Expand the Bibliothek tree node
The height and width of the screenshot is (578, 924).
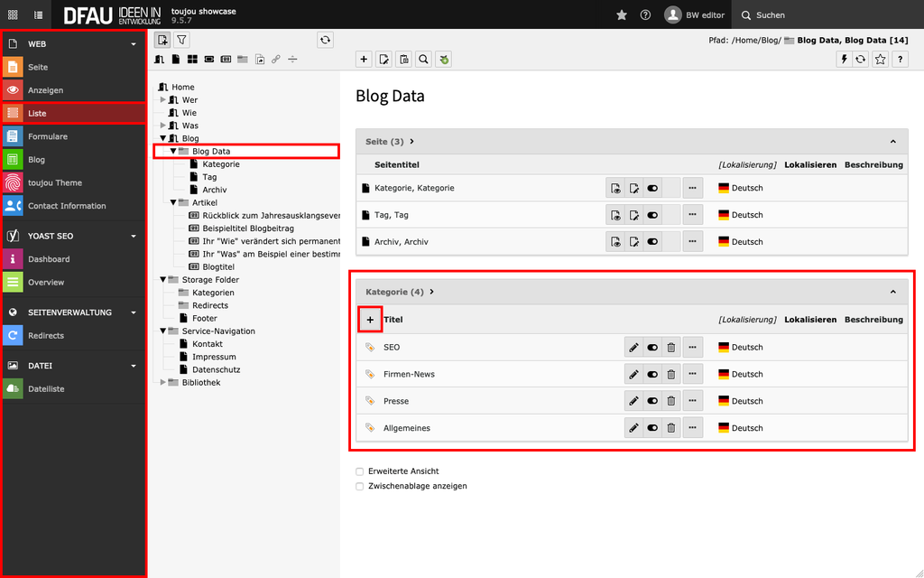click(x=163, y=383)
